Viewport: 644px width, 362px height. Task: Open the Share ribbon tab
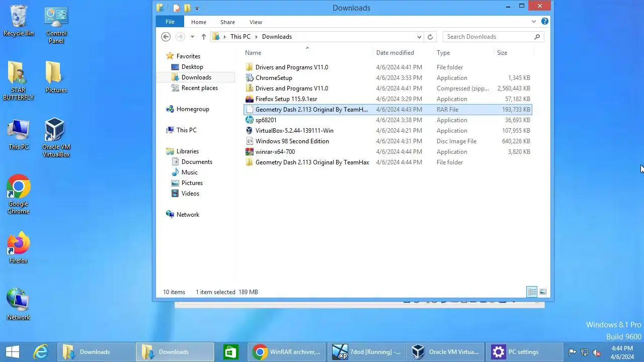click(227, 22)
